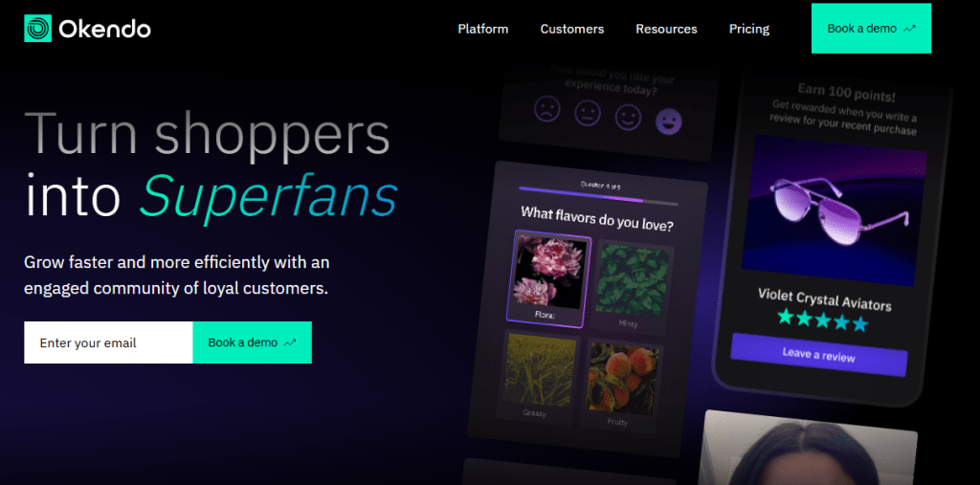The width and height of the screenshot is (980, 485).
Task: Click the purple aviator sunglasses image
Action: click(835, 212)
